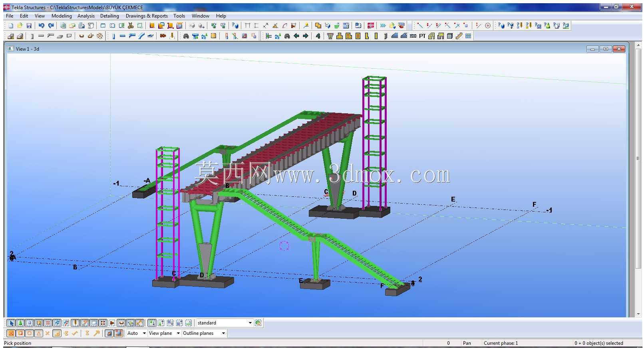644x348 pixels.
Task: Click the selection filter icon beside standard
Action: click(258, 323)
